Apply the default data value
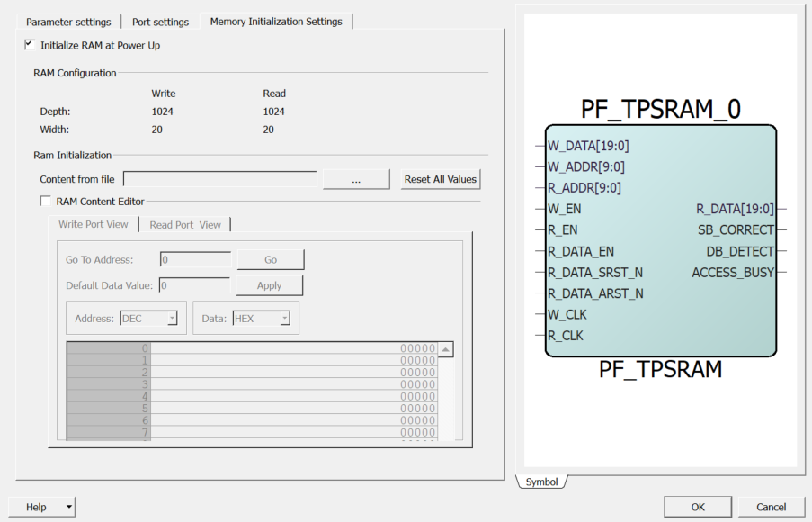The image size is (812, 522). [269, 285]
